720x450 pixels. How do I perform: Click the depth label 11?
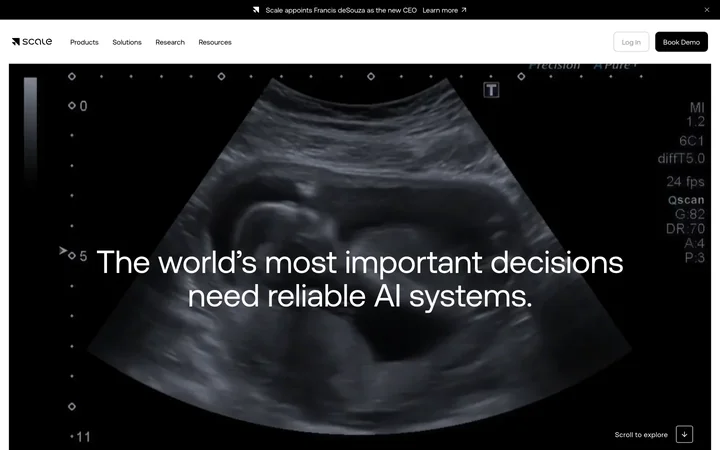click(83, 437)
